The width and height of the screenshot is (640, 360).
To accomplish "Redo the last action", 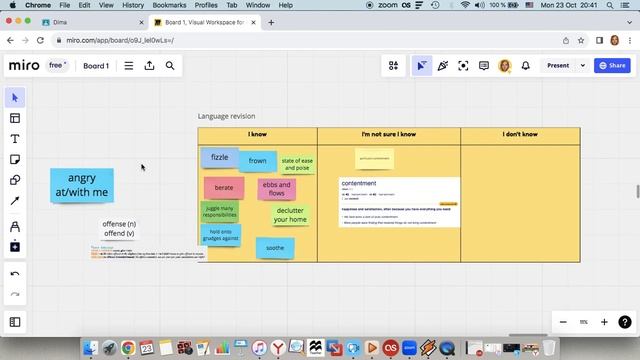I will [x=15, y=294].
